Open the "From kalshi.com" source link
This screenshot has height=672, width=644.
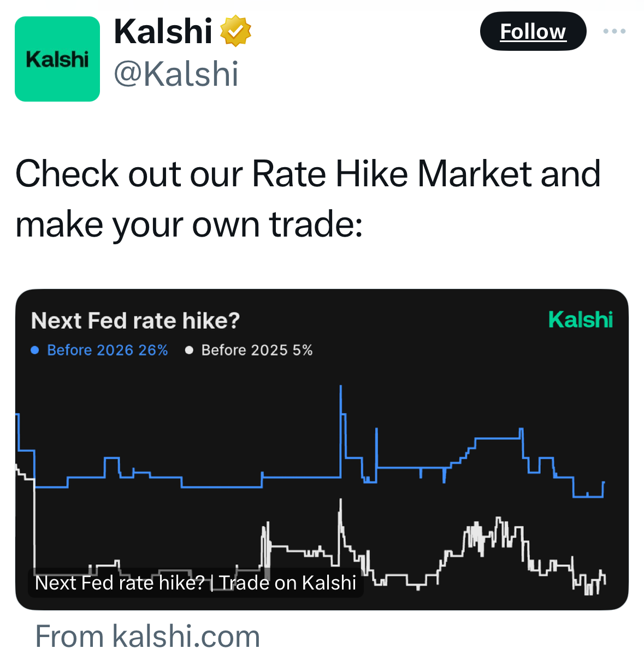click(147, 636)
